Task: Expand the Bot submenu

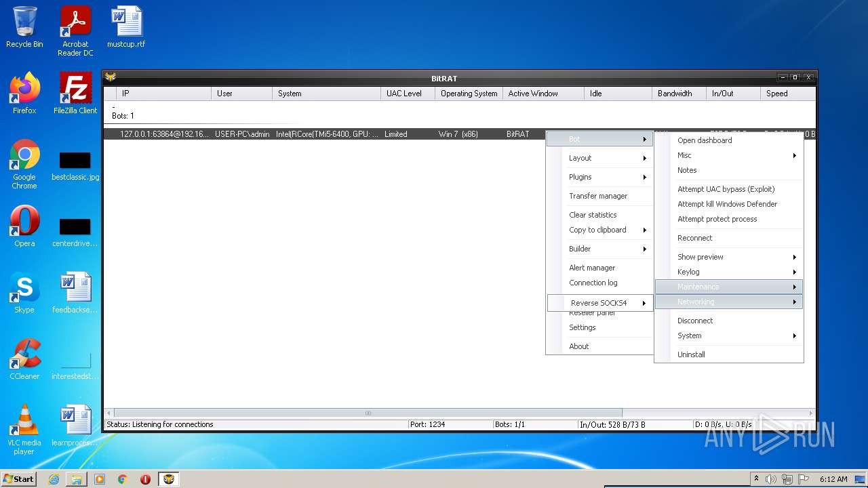Action: point(599,139)
